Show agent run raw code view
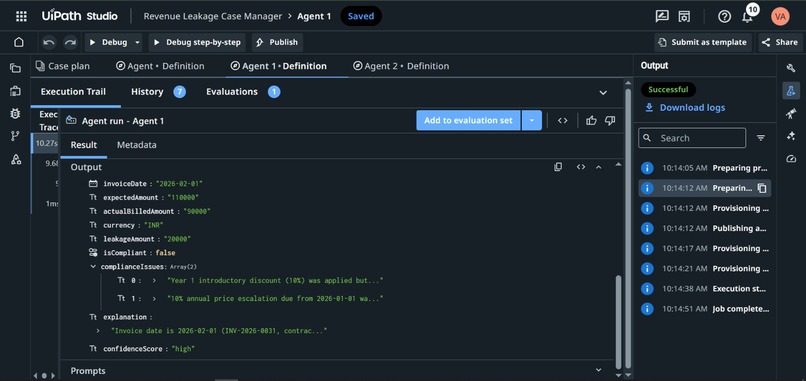This screenshot has height=381, width=806. click(x=563, y=121)
